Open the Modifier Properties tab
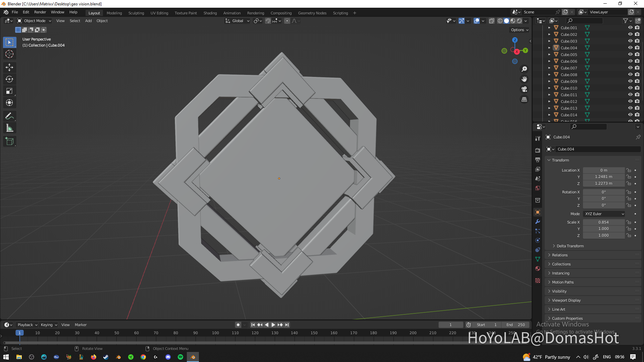 point(538,222)
